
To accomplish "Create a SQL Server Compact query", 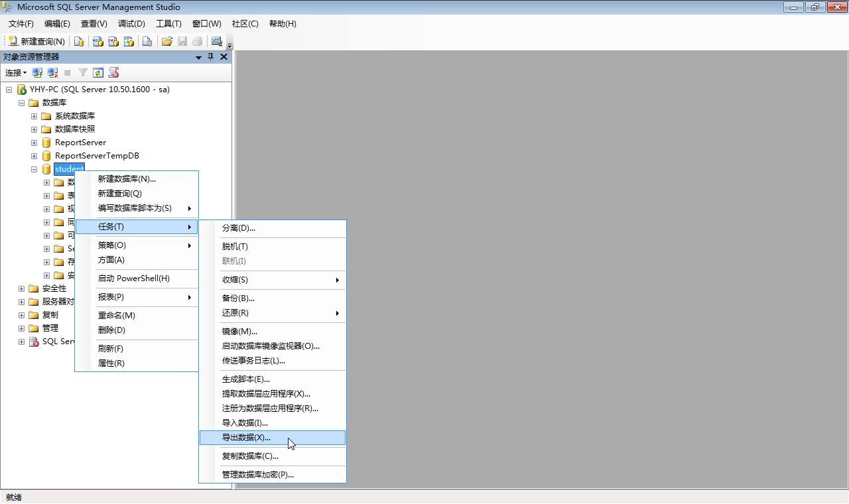I will [x=147, y=41].
